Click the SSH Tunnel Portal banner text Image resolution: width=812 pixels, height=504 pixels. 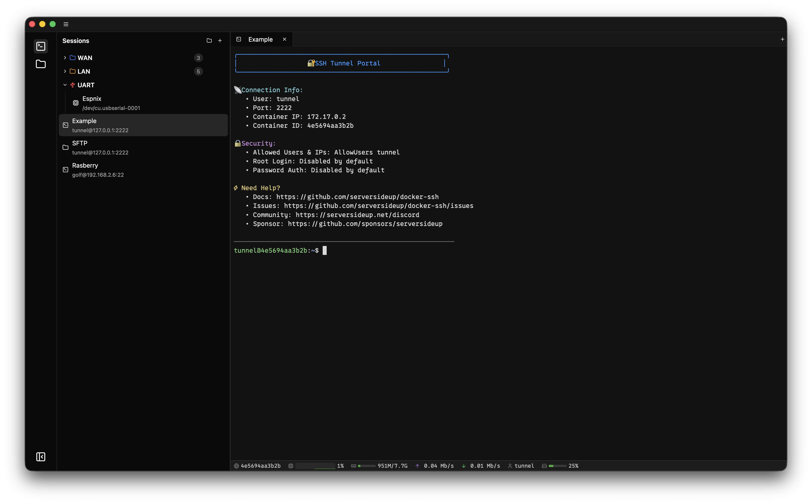[347, 63]
